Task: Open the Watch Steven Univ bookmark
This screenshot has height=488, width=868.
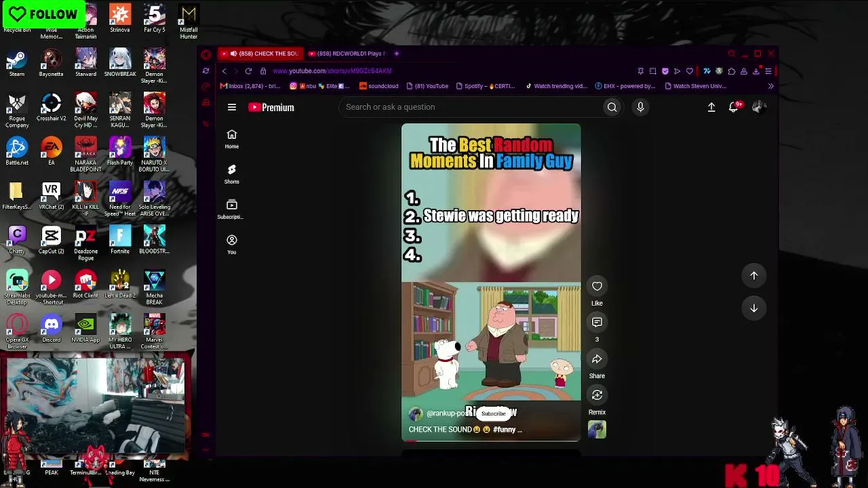Action: pos(696,86)
